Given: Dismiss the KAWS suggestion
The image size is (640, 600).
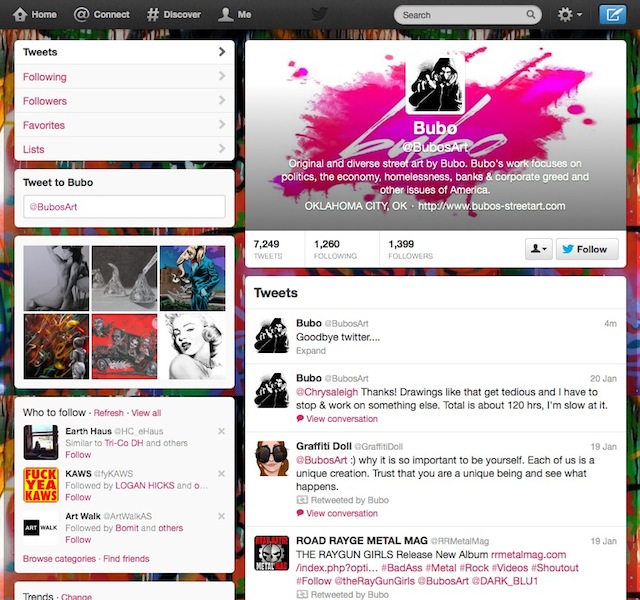Looking at the screenshot, I should click(221, 473).
